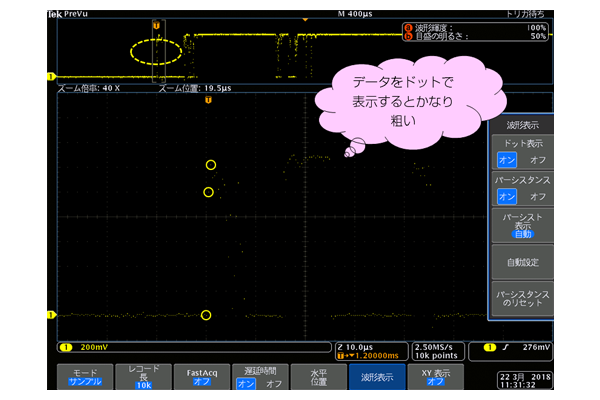
Task: Click the 2.50MS/s sample rate readout
Action: click(434, 347)
